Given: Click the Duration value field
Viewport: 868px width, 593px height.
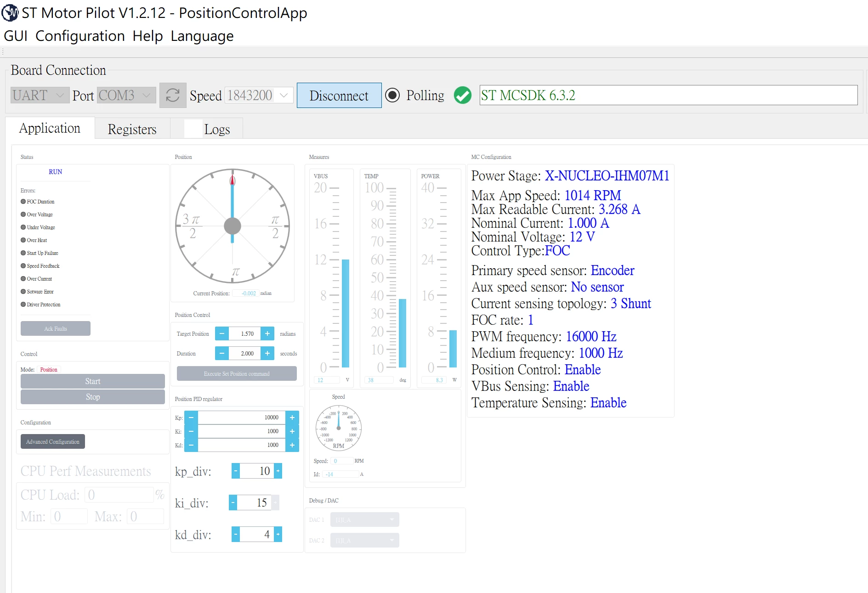Looking at the screenshot, I should tap(245, 353).
